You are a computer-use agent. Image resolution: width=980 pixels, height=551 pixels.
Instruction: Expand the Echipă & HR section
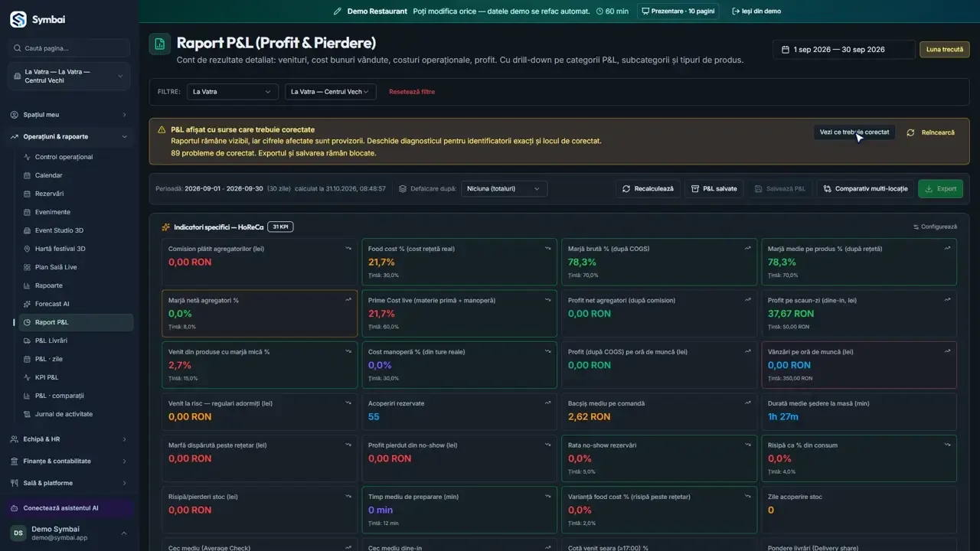tap(70, 439)
